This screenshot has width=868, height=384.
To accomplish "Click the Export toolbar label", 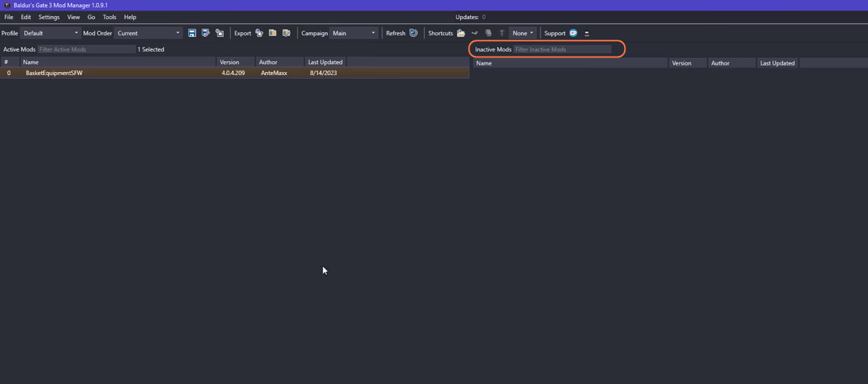I will click(243, 33).
